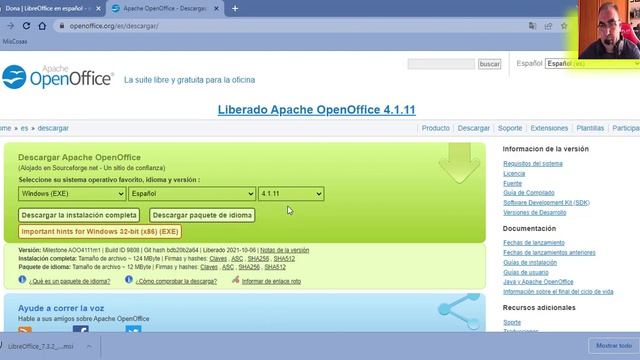
Task: Open the MisCosas bookmark
Action: (x=15, y=41)
